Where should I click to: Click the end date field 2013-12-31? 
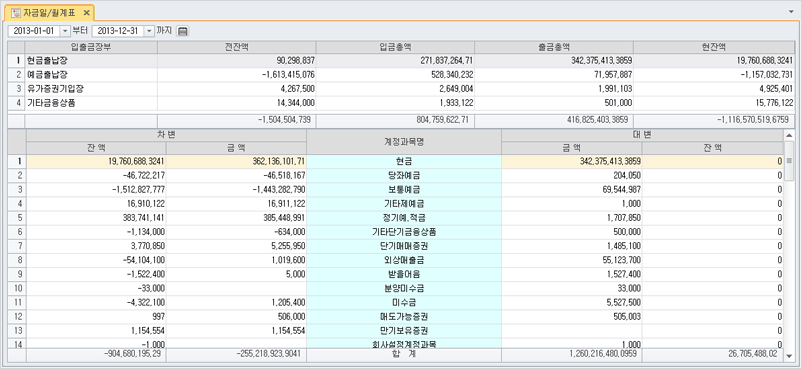[118, 31]
